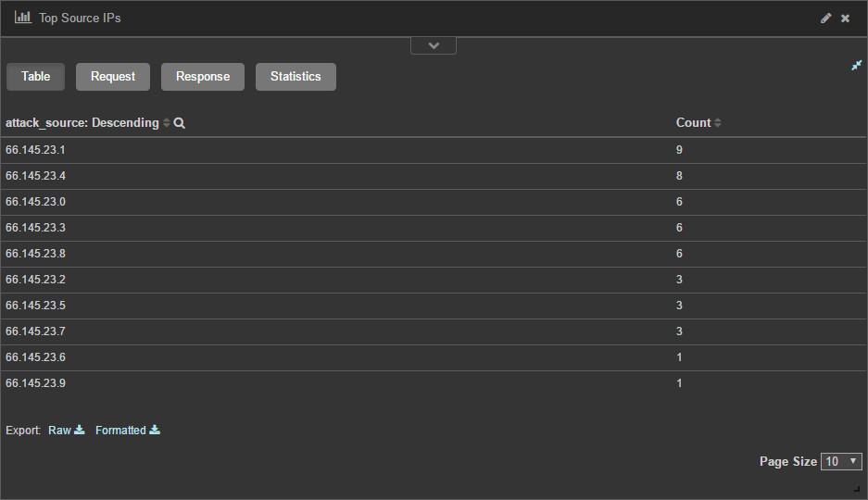Click the resize handle at the panel's bottom corner
Image resolution: width=868 pixels, height=500 pixels.
pos(856,489)
